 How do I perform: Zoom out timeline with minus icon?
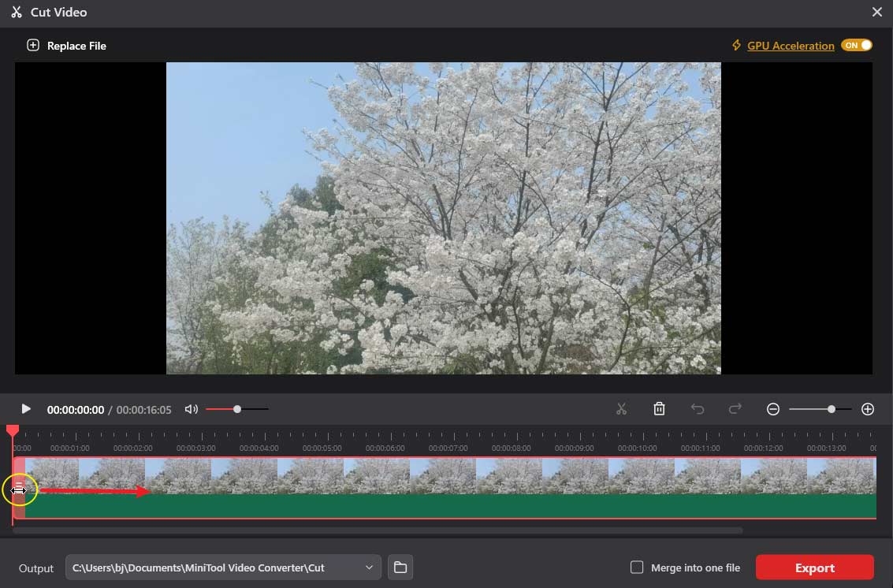tap(773, 409)
